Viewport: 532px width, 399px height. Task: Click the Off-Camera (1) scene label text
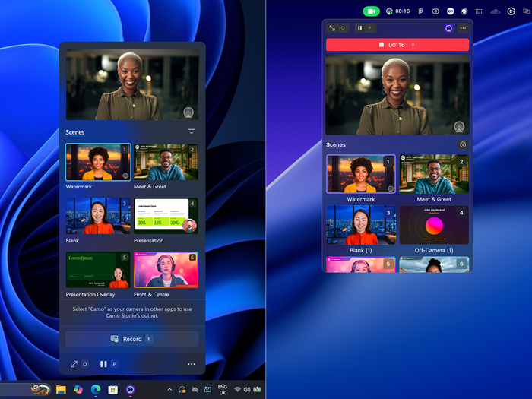coord(434,250)
